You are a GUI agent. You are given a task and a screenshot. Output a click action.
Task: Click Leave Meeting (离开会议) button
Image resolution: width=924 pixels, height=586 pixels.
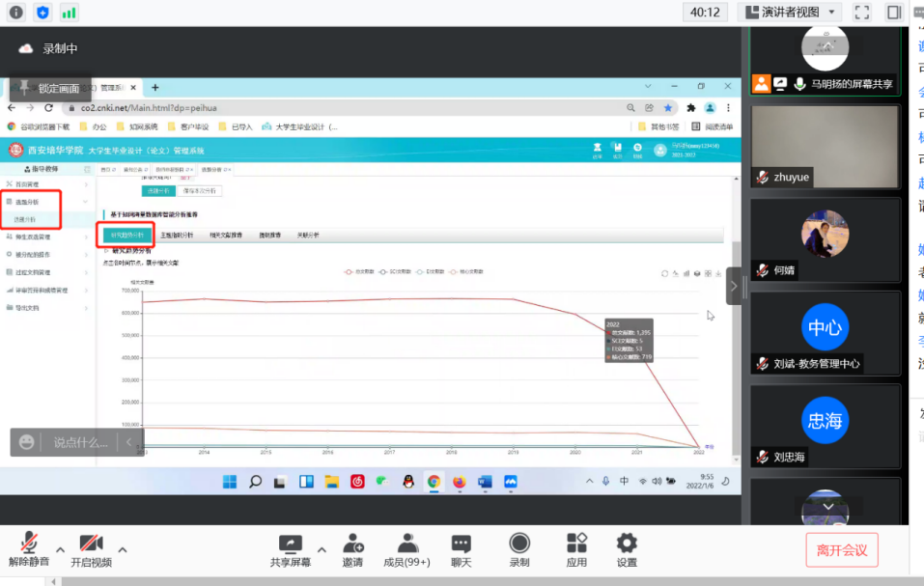click(841, 550)
